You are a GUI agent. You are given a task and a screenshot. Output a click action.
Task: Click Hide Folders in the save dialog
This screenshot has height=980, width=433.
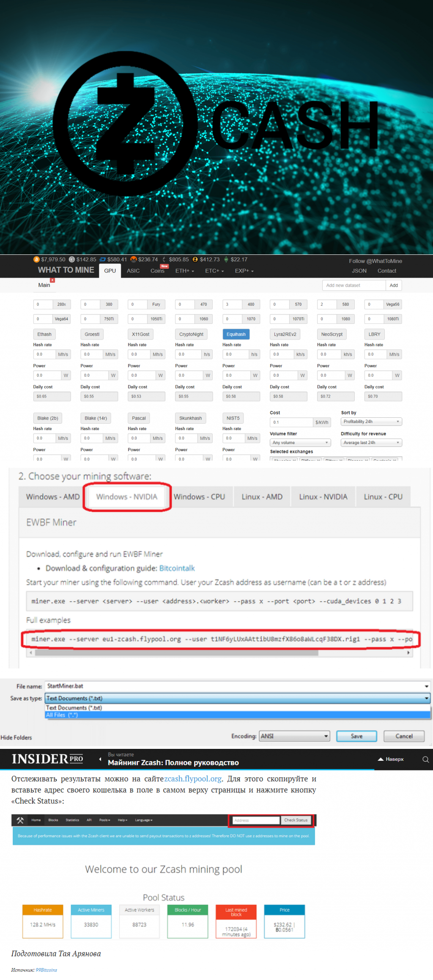click(x=16, y=737)
